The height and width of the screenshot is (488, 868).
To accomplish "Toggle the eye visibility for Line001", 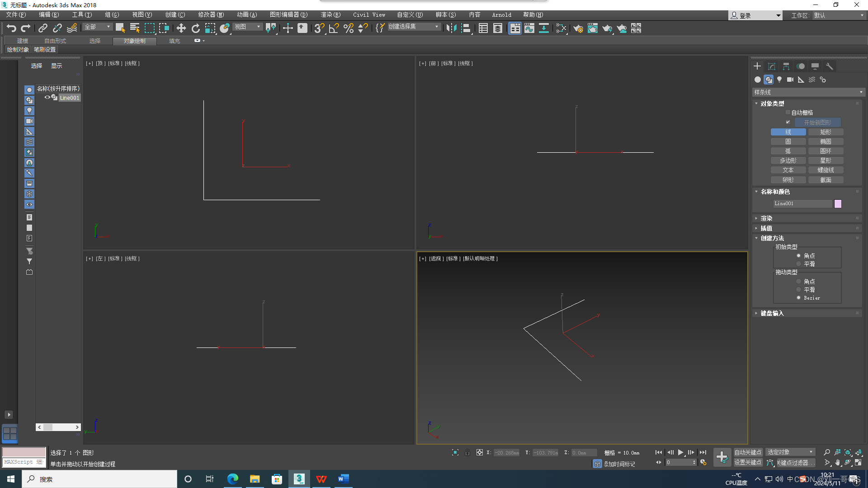I will [x=47, y=98].
